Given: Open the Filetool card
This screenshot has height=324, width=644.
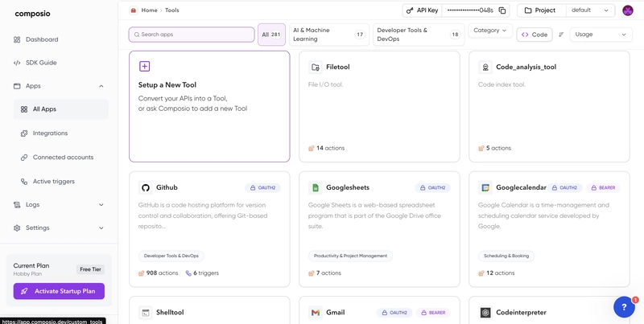Looking at the screenshot, I should [379, 106].
